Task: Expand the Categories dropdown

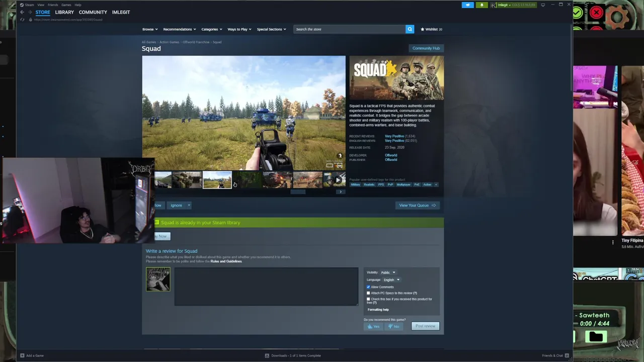Action: [x=212, y=29]
